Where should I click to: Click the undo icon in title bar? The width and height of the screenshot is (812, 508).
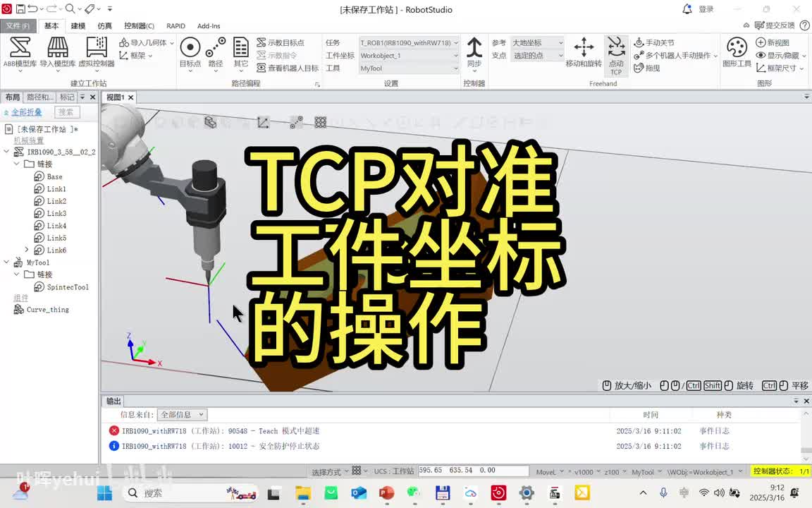pos(32,8)
